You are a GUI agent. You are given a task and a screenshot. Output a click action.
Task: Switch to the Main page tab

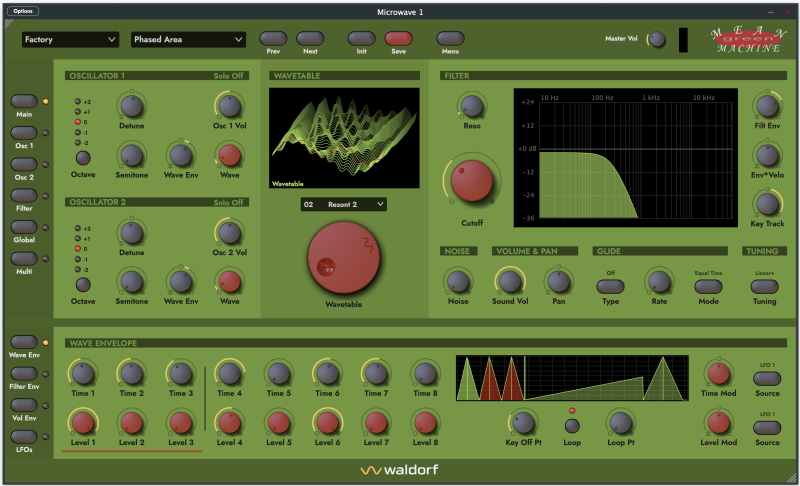[x=24, y=101]
